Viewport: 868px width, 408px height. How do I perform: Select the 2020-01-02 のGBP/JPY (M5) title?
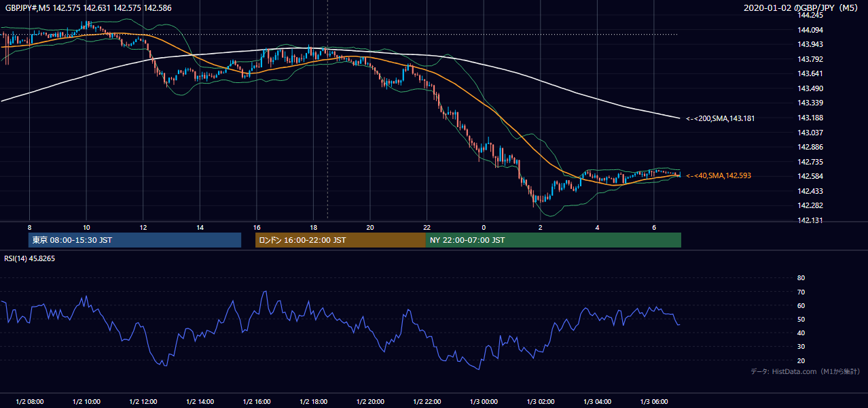[802, 7]
